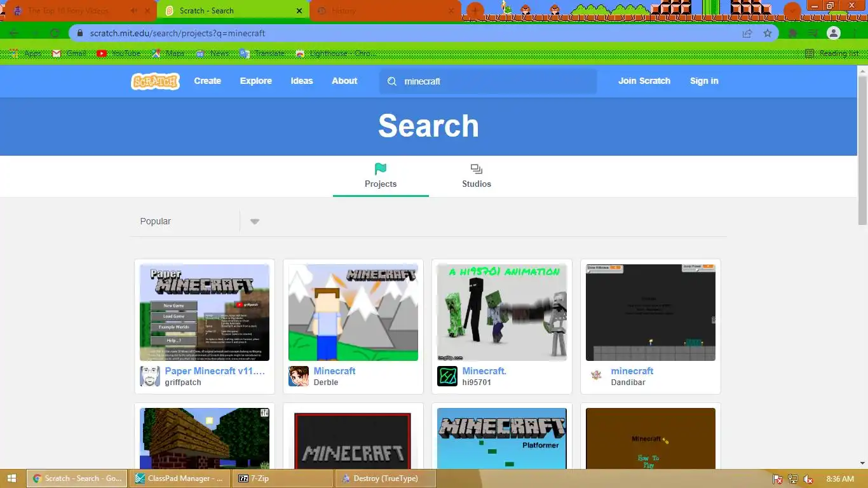
Task: Open the Windows Start button
Action: click(13, 478)
